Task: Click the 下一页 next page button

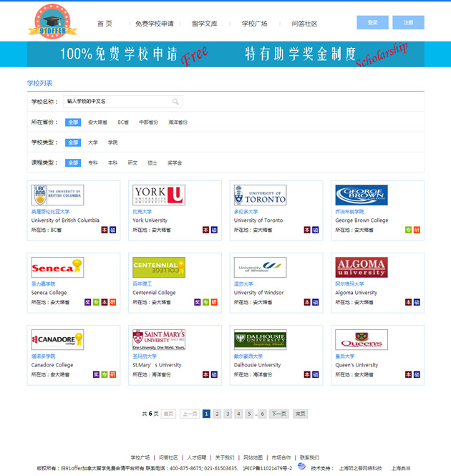Action: pos(278,414)
